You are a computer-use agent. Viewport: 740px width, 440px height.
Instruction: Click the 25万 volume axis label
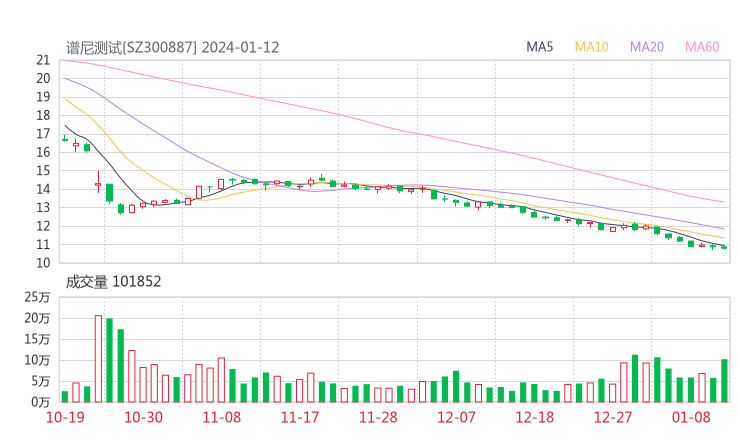coord(39,297)
